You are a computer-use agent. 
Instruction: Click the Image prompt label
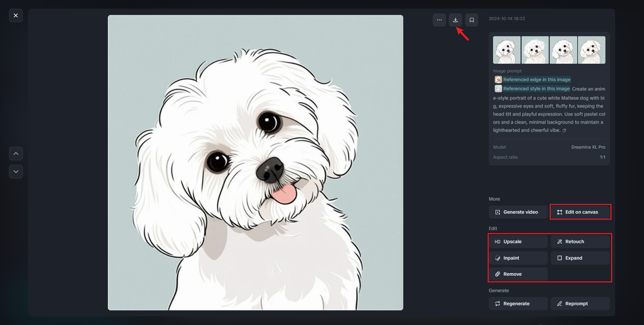(507, 71)
